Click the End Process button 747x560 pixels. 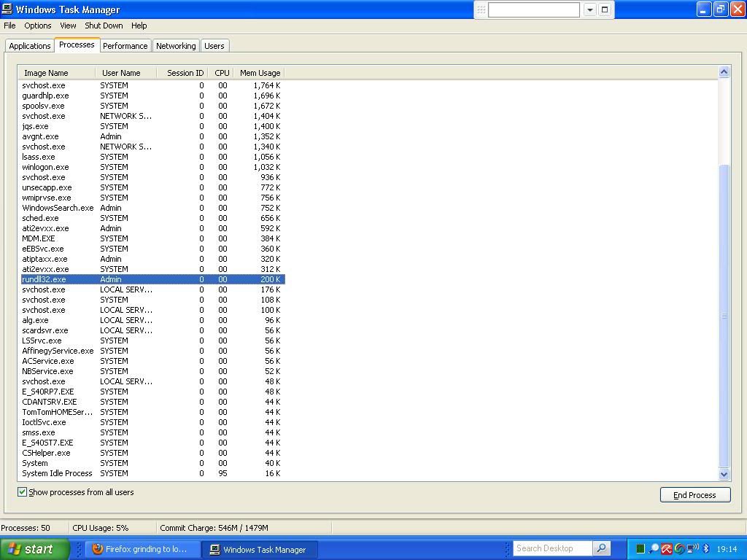click(694, 495)
